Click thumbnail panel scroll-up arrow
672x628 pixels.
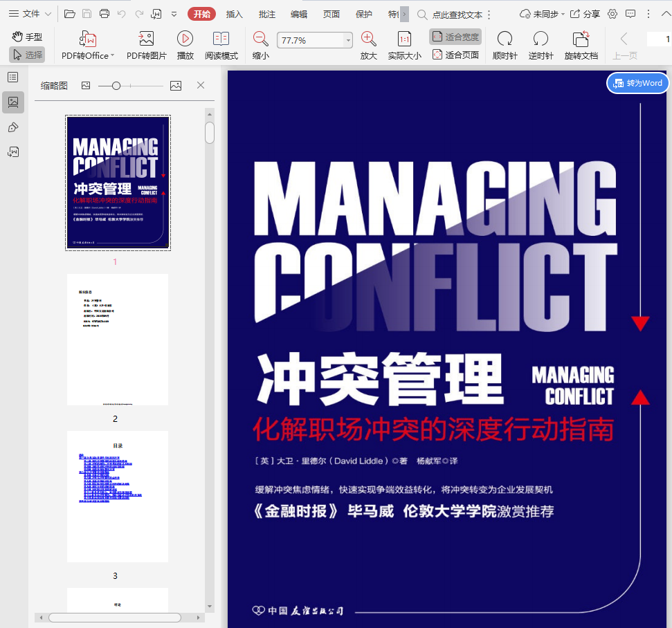(x=210, y=114)
